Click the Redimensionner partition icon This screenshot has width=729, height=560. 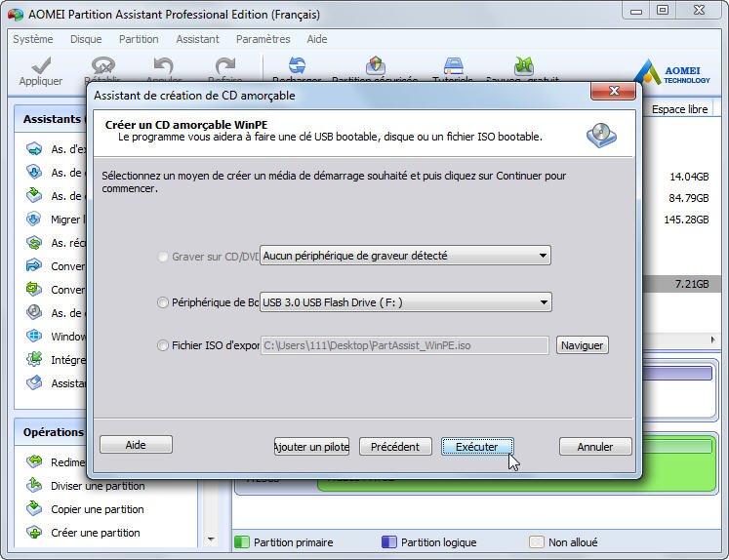pyautogui.click(x=34, y=461)
